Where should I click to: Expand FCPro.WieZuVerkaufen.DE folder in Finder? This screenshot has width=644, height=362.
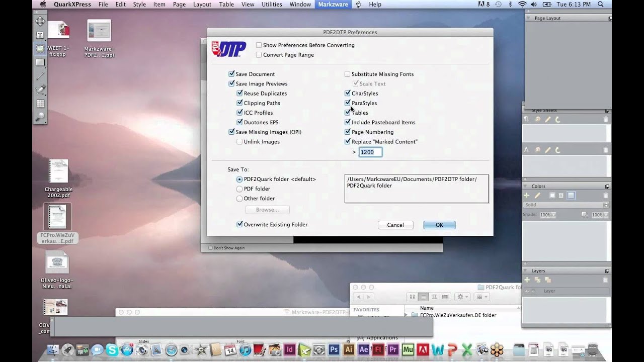pos(406,315)
